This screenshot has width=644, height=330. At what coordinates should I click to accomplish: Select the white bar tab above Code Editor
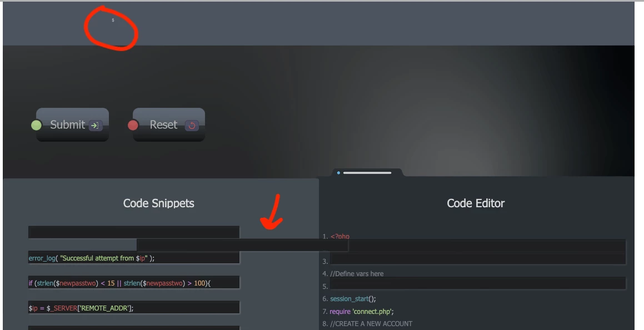click(x=367, y=173)
